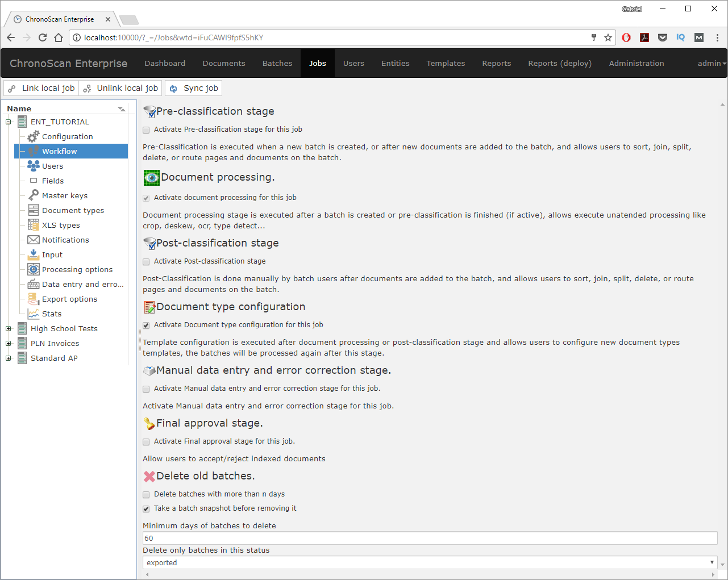Click the Minimum days input field
Image resolution: width=728 pixels, height=580 pixels.
[430, 538]
